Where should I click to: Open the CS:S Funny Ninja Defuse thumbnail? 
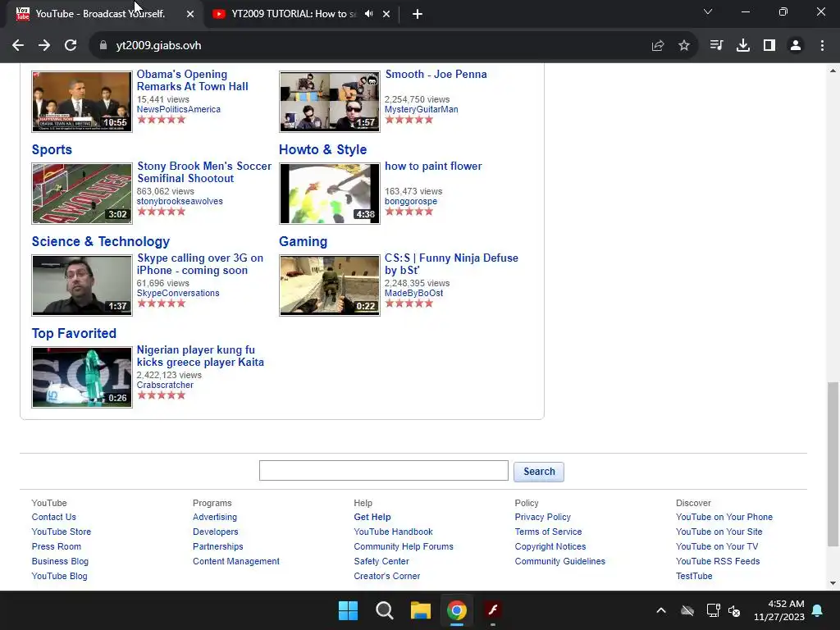coord(330,285)
